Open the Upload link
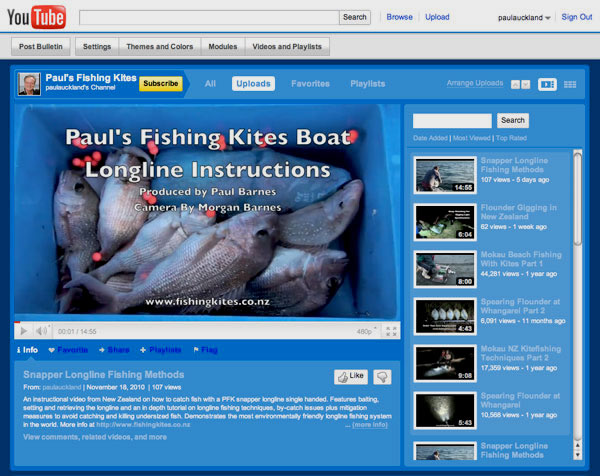The height and width of the screenshot is (476, 600). pyautogui.click(x=437, y=17)
